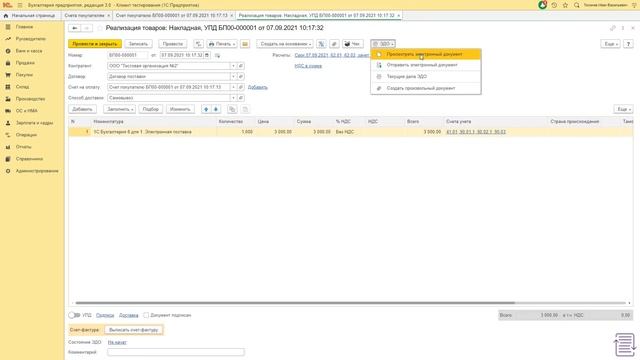Click the Провести и закрыть button
The width and height of the screenshot is (640, 360).
click(95, 44)
